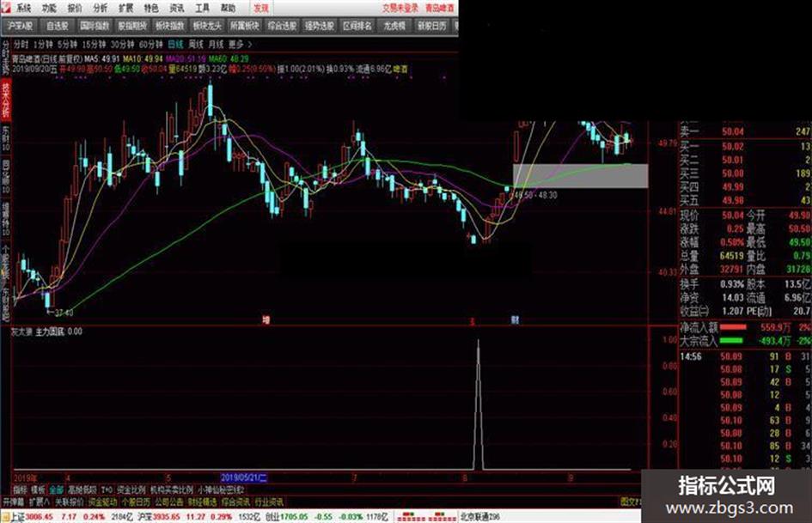This screenshot has width=812, height=523.
Task: Expand the 扩展∧ panel toggle
Action: [x=39, y=502]
